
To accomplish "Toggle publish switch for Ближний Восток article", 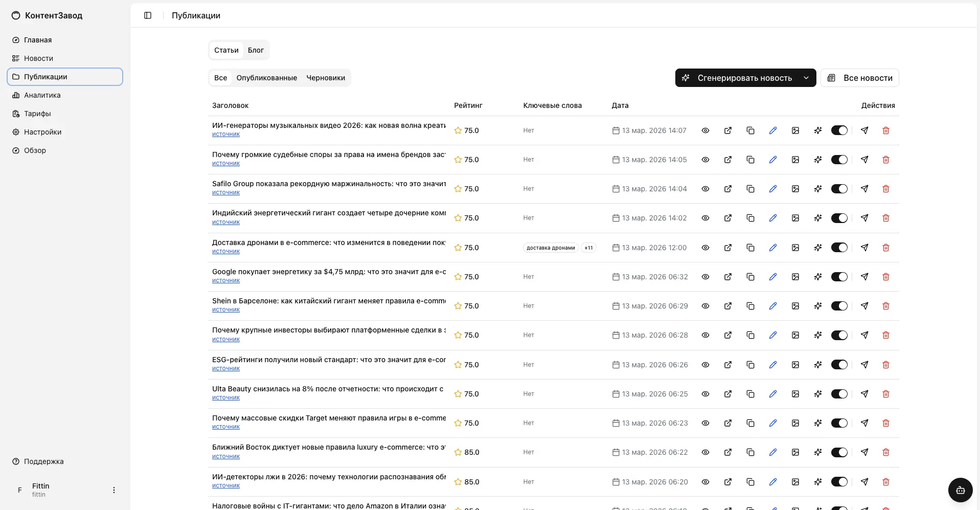I will point(839,452).
